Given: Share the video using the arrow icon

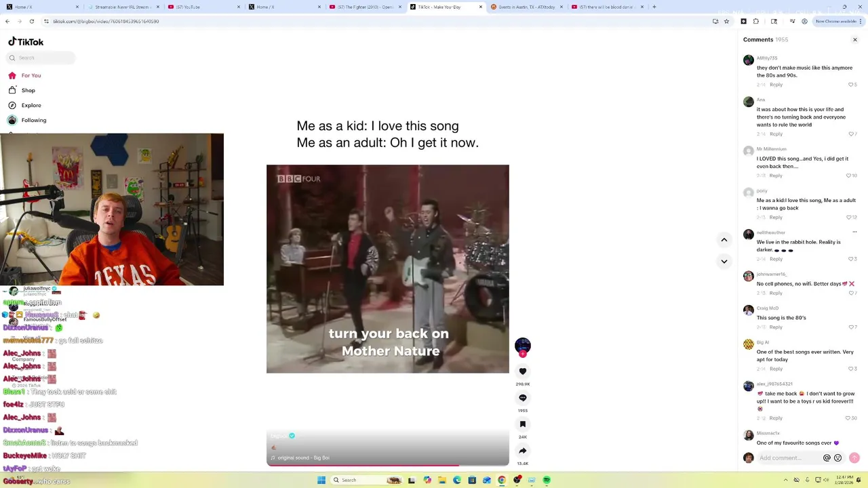Looking at the screenshot, I should pyautogui.click(x=523, y=451).
